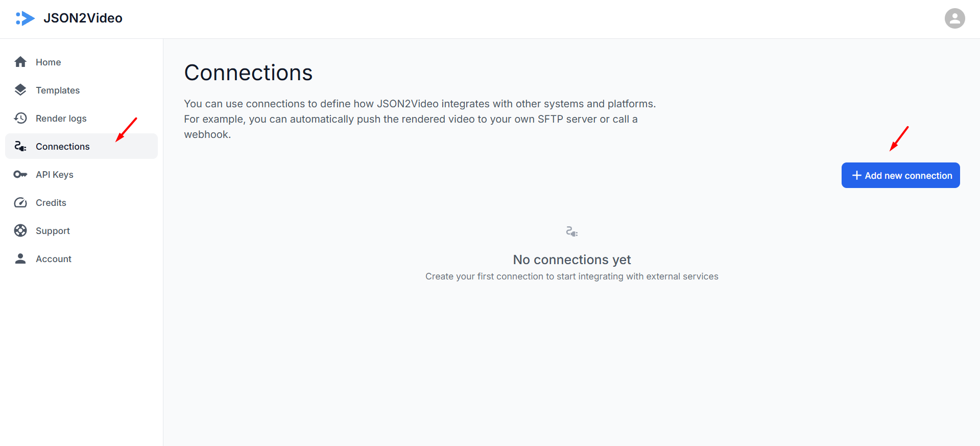Open the user avatar profile icon
The height and width of the screenshot is (446, 980).
[x=954, y=18]
